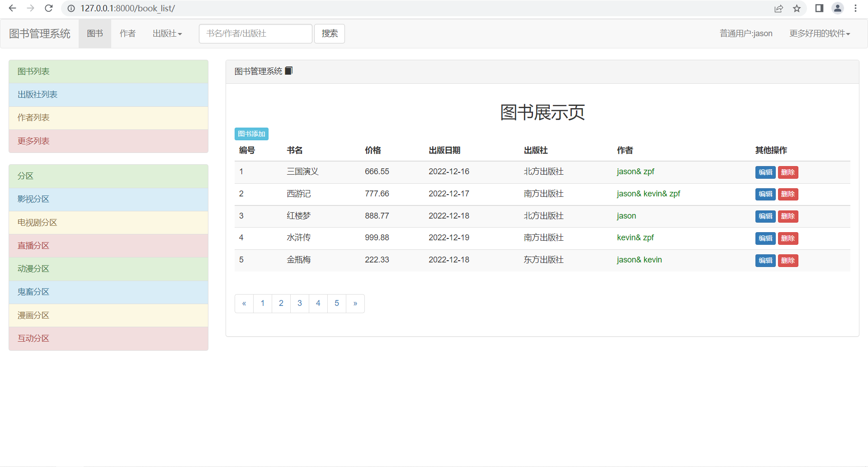Screen dimensions: 868x467
Task: Edit the 三国演义 book row
Action: point(765,172)
